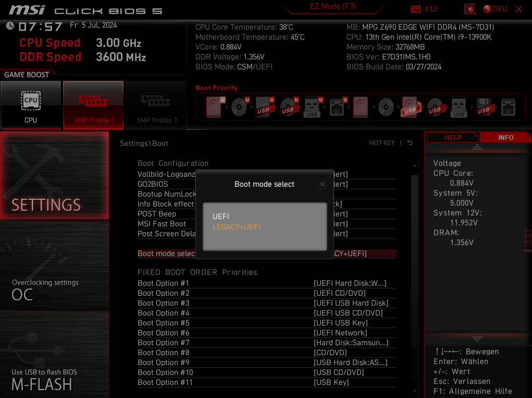
Task: Select the GO2BIOS setting row
Action: click(x=267, y=184)
